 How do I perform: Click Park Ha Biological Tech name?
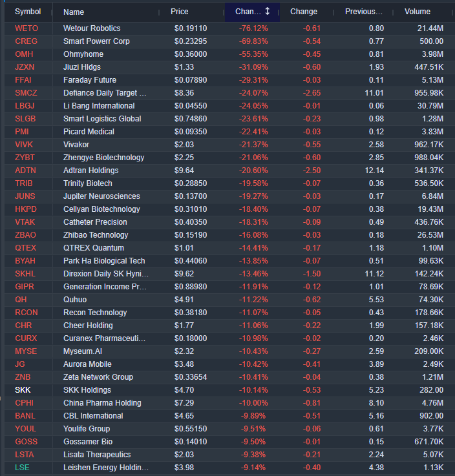104,261
